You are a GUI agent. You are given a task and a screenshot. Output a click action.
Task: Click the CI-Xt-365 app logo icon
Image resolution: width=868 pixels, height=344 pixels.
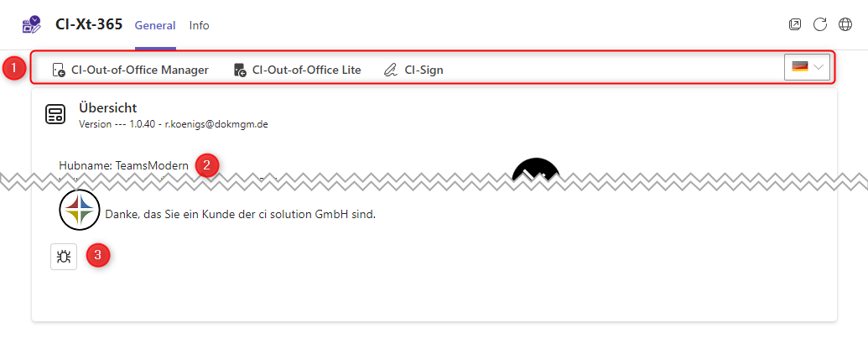coord(32,24)
